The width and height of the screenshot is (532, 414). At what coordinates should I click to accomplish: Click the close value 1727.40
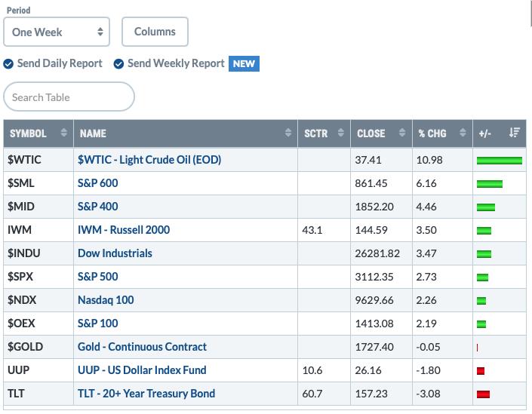(x=374, y=347)
